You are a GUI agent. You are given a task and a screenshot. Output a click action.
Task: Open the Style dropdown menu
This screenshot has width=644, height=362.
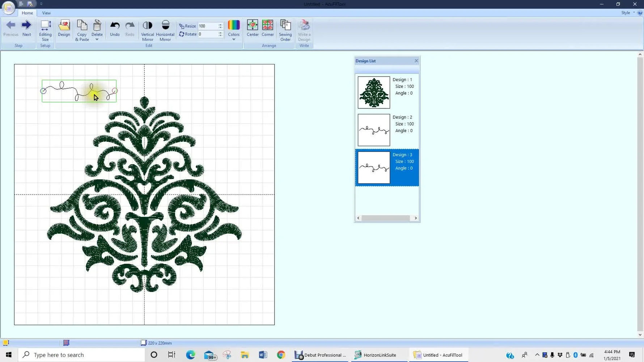628,13
